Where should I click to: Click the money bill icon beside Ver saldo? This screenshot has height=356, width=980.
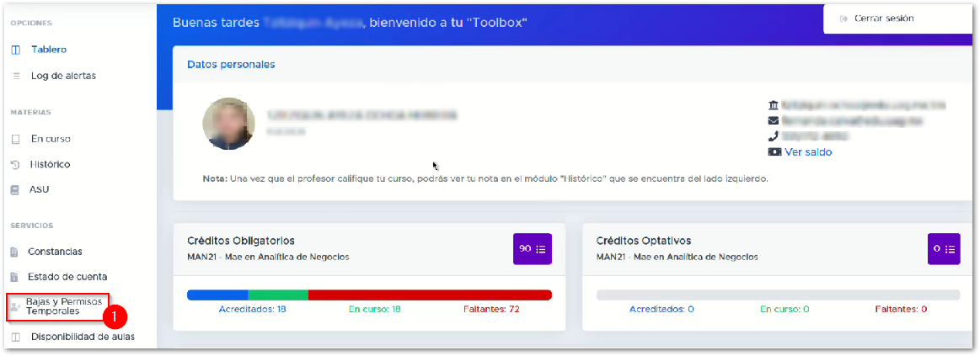[774, 151]
